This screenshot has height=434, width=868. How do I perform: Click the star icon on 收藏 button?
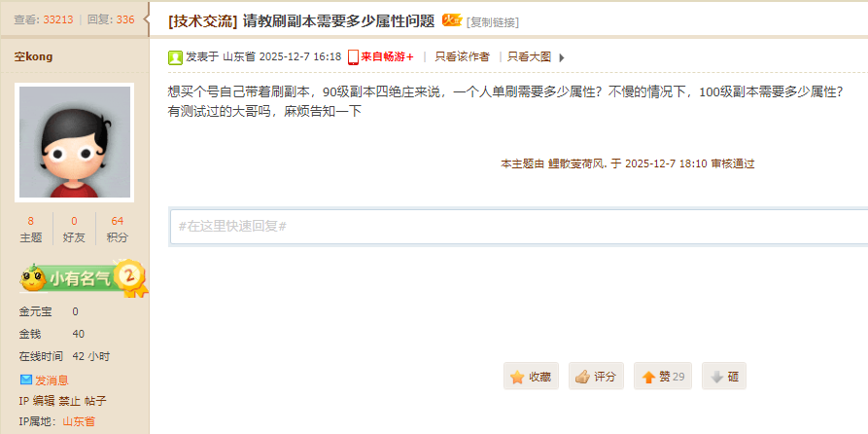517,377
